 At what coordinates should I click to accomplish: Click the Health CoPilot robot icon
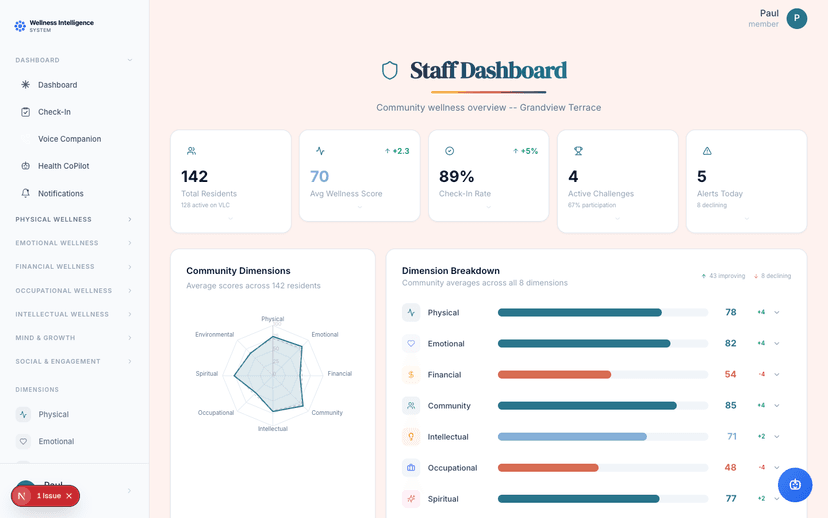(25, 166)
